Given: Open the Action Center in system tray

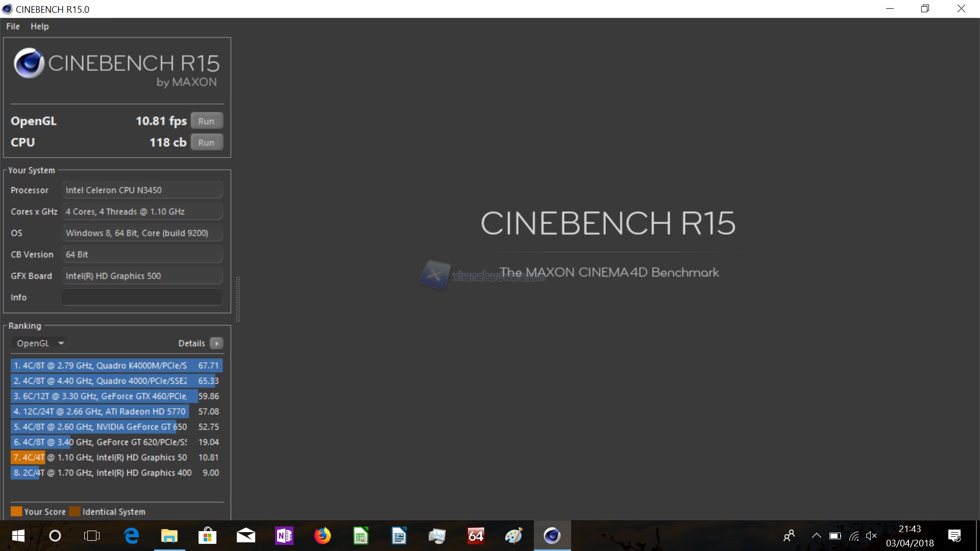Looking at the screenshot, I should point(954,536).
